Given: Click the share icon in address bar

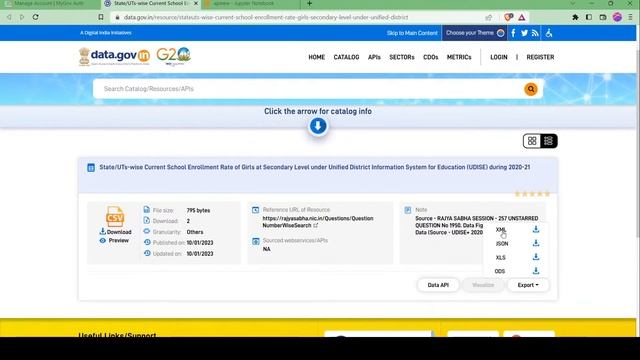Looking at the screenshot, I should click(489, 17).
